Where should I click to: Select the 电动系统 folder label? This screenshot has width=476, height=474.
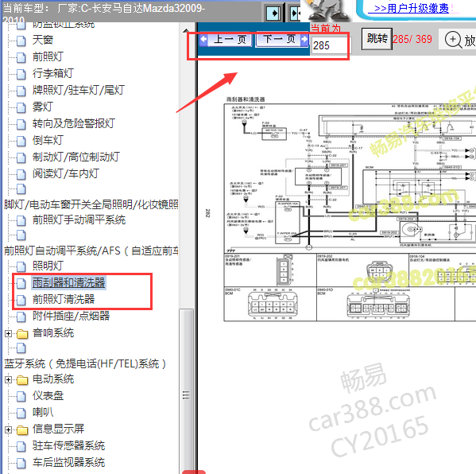(53, 379)
